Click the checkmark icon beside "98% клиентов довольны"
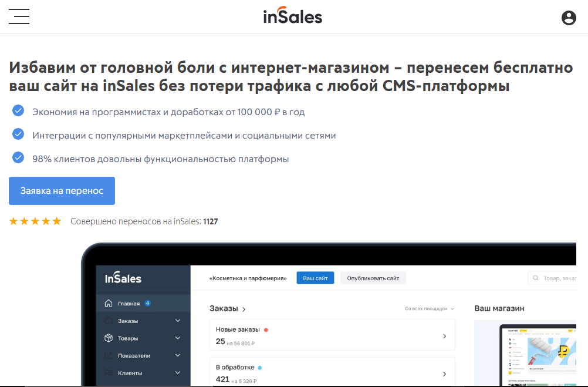This screenshot has width=588, height=387. tap(18, 157)
